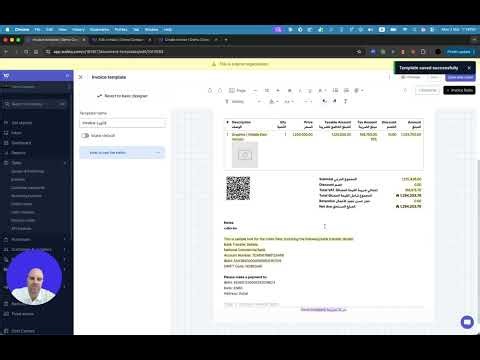Click the black Invoice fields button

point(459,90)
